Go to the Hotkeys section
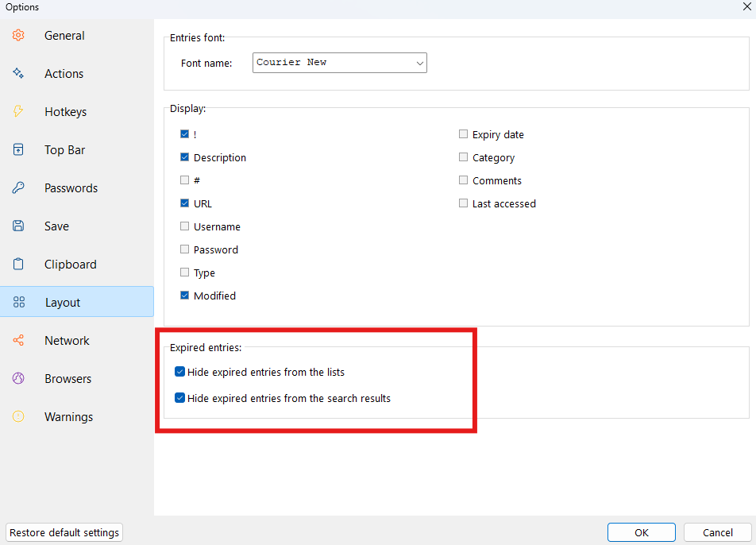Screen dimensions: 756x545 [77, 111]
